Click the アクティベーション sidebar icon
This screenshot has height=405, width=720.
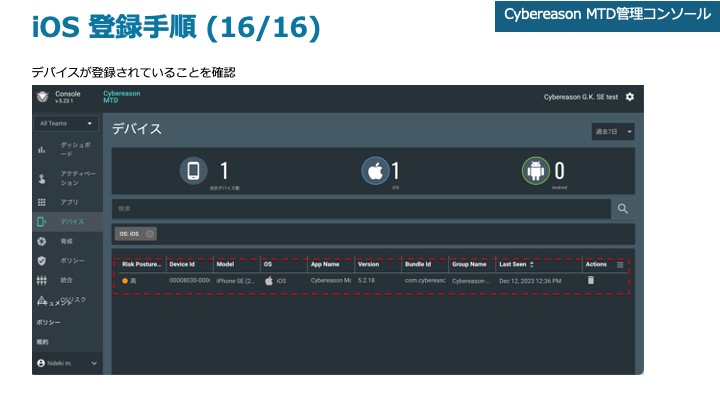click(x=42, y=179)
